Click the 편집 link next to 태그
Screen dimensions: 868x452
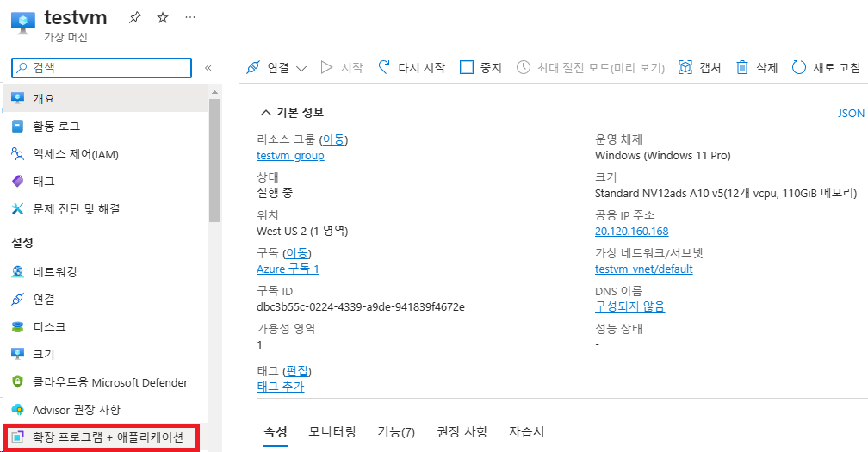[297, 371]
